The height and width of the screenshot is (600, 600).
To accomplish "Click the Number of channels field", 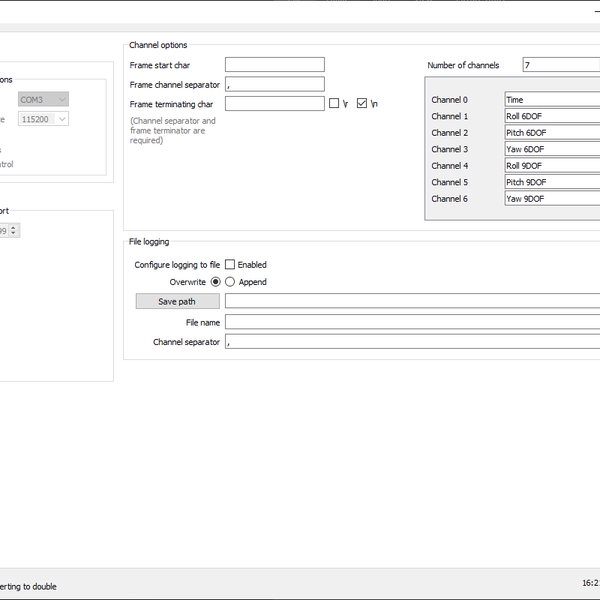I will pyautogui.click(x=560, y=65).
